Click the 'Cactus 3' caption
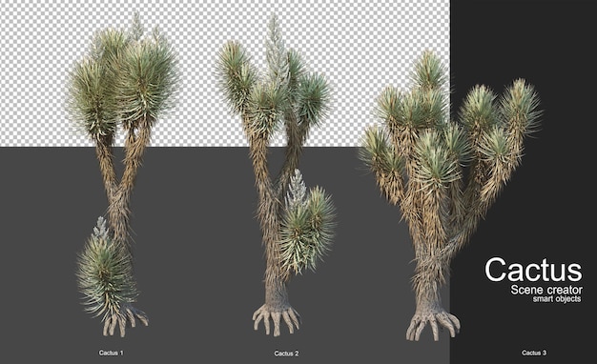Image resolution: width=597 pixels, height=364 pixels. coord(534,353)
